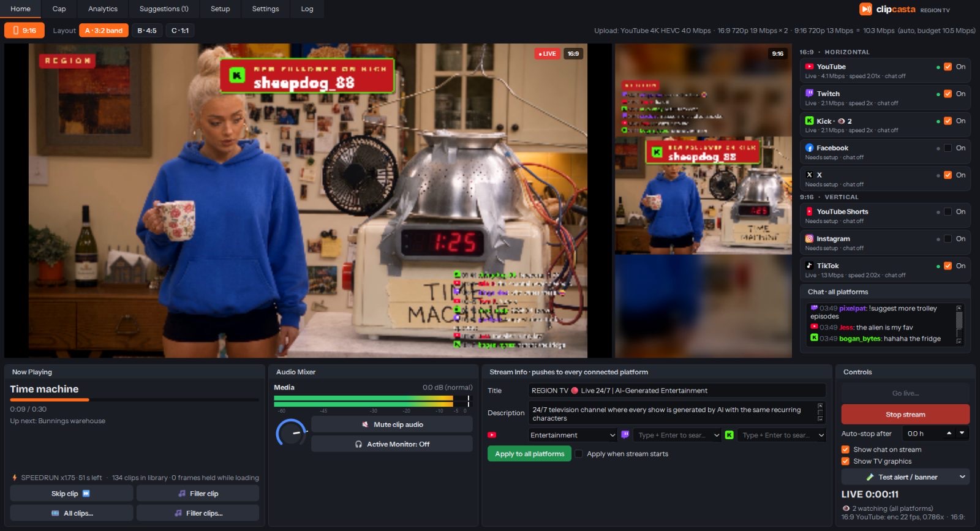
Task: Open the Twitch category search combo box
Action: click(x=677, y=435)
